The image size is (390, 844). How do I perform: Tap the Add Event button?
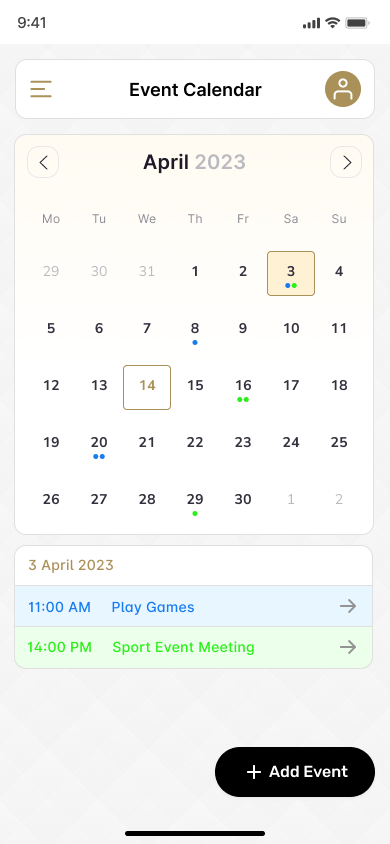pyautogui.click(x=295, y=772)
